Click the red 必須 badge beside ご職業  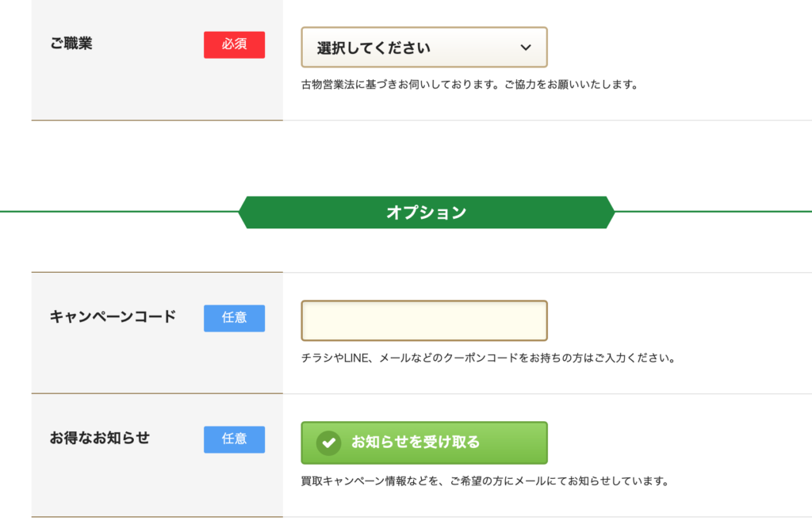[234, 44]
